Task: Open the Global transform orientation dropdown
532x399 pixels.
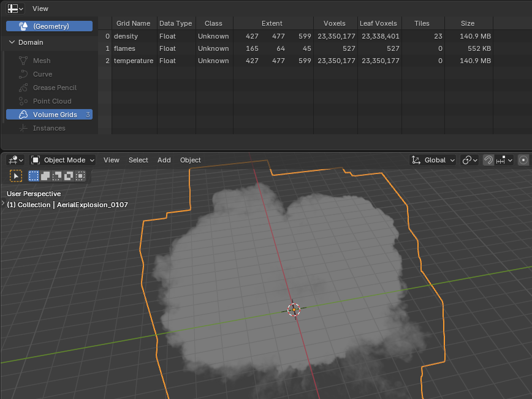Action: [x=433, y=160]
